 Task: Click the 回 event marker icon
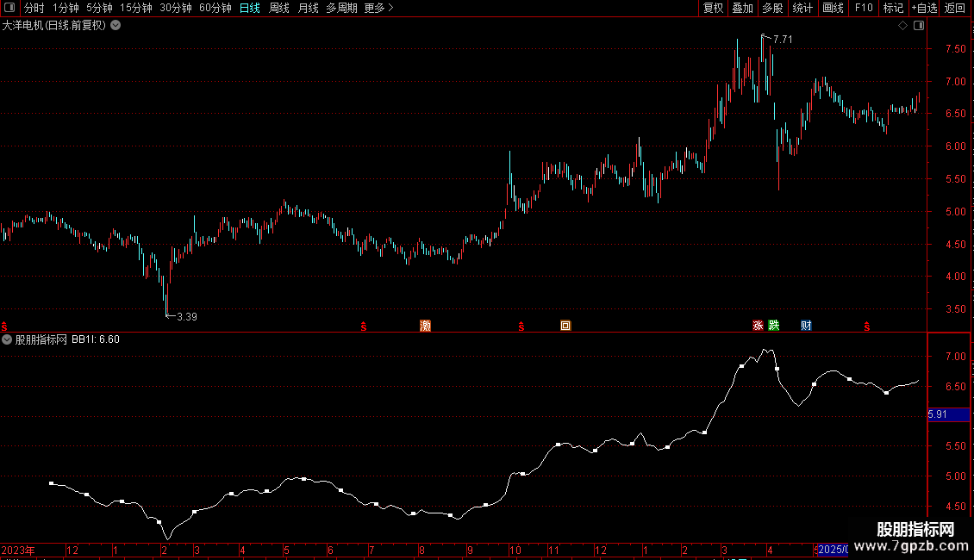click(565, 326)
